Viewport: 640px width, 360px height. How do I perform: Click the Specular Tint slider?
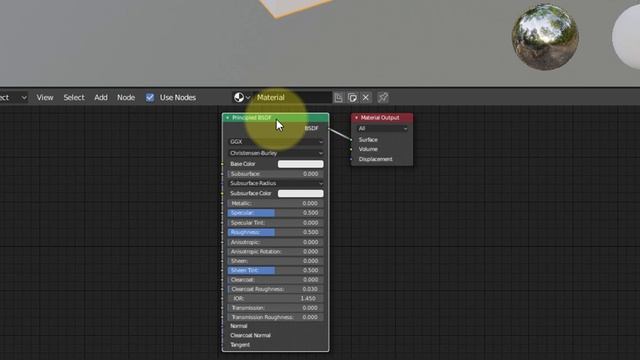tap(276, 223)
